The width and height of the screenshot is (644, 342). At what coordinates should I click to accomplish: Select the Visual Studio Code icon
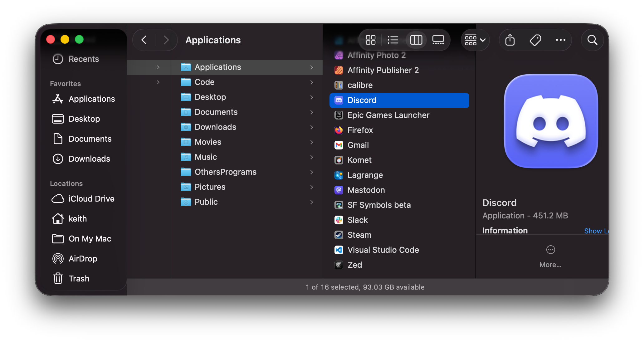click(x=339, y=250)
